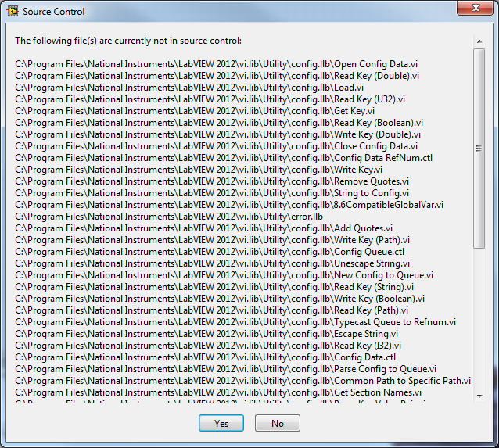Select the Get Section Names.vi line

pos(218,393)
